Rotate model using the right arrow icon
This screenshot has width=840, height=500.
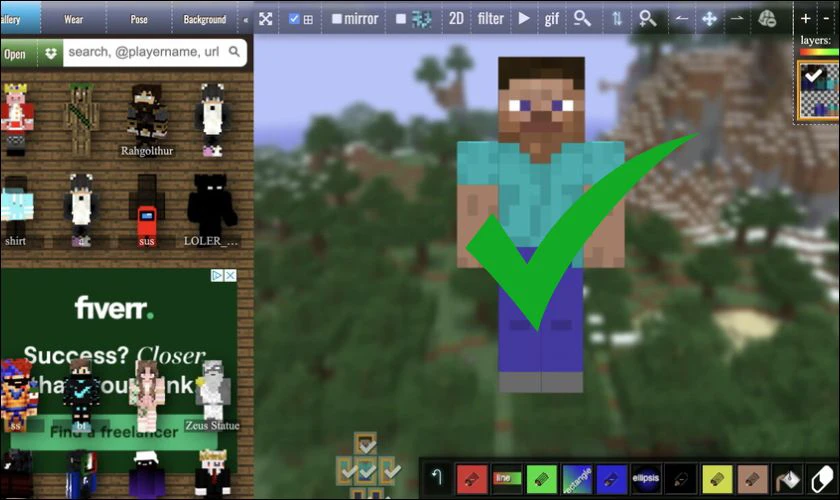(x=737, y=19)
